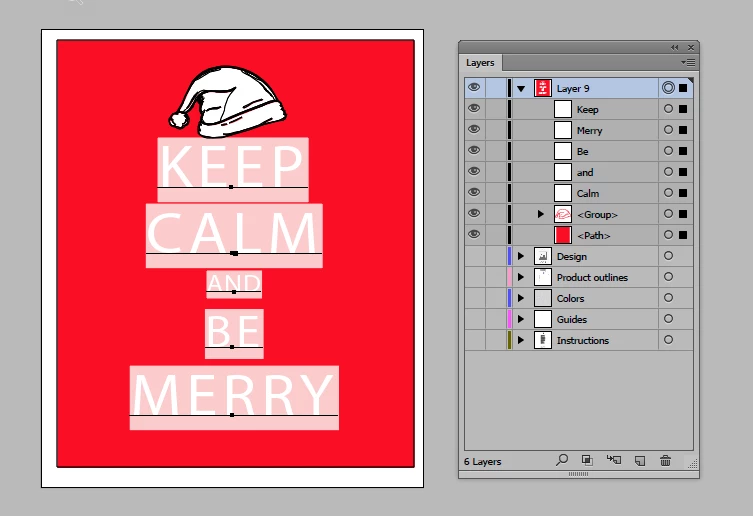The width and height of the screenshot is (753, 516).
Task: Expand the Colors layer
Action: pyautogui.click(x=521, y=298)
